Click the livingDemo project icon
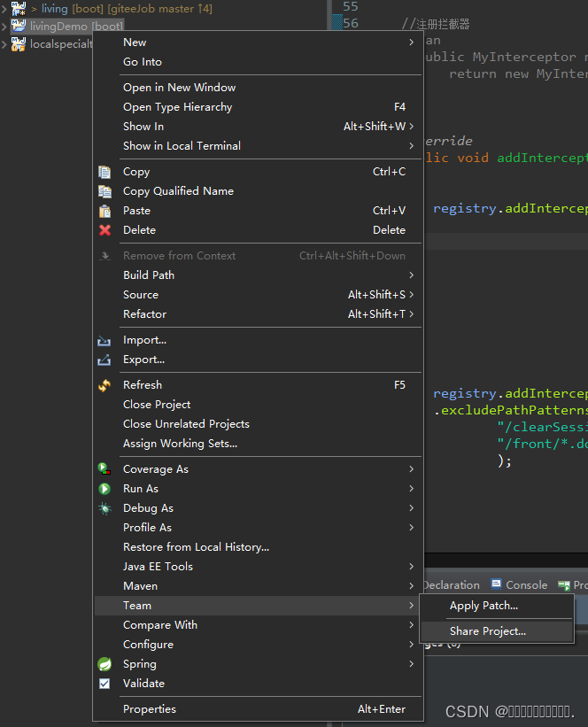 [19, 26]
